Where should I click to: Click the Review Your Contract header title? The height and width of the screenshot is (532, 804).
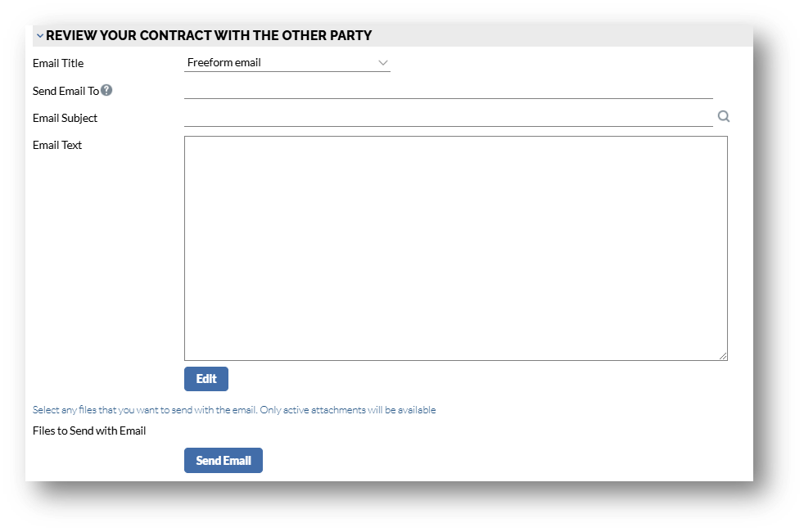[x=209, y=36]
